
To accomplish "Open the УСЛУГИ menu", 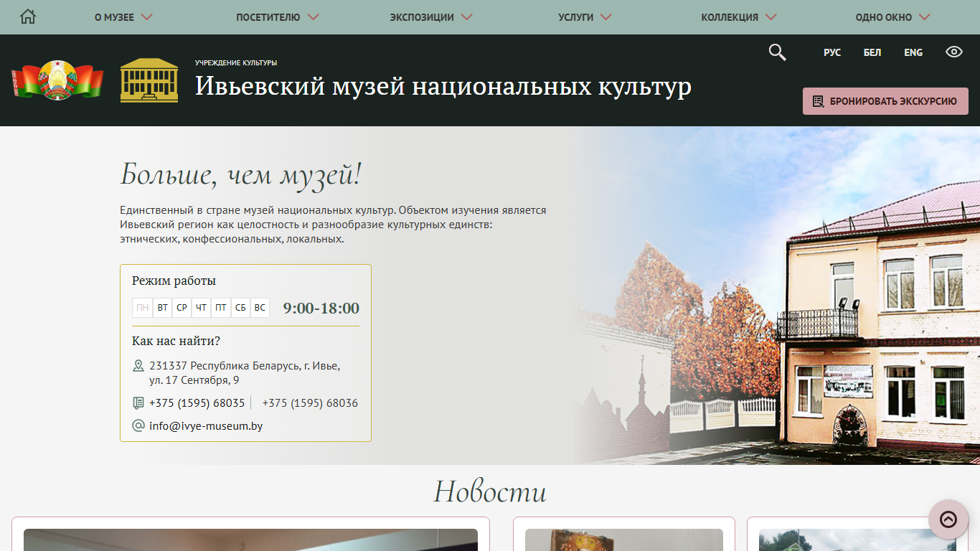I will [575, 17].
